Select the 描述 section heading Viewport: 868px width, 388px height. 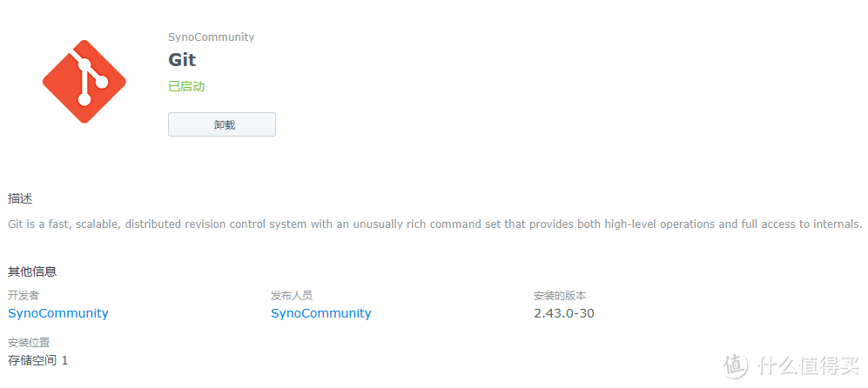pos(20,198)
